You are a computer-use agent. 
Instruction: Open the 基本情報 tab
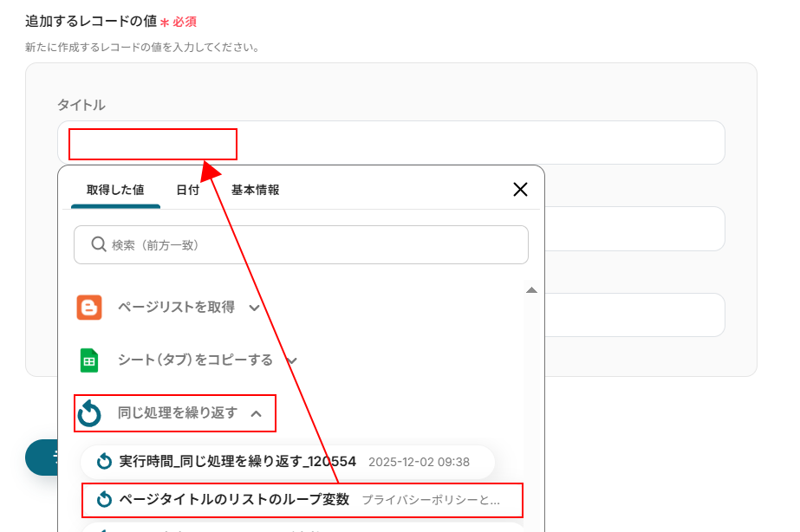click(255, 190)
